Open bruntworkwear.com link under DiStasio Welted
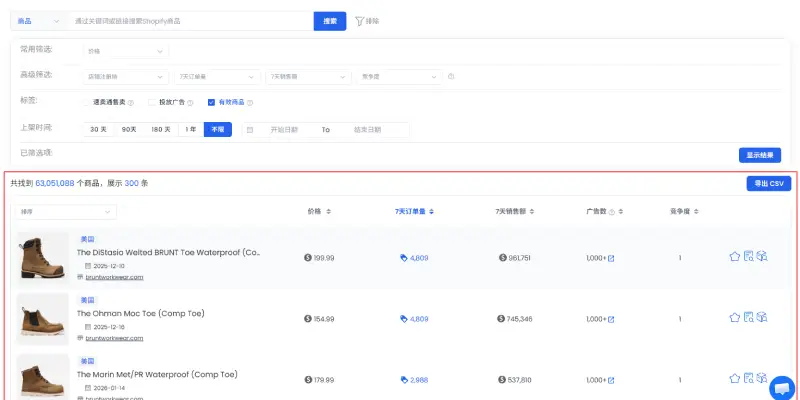800x400 pixels. (114, 277)
